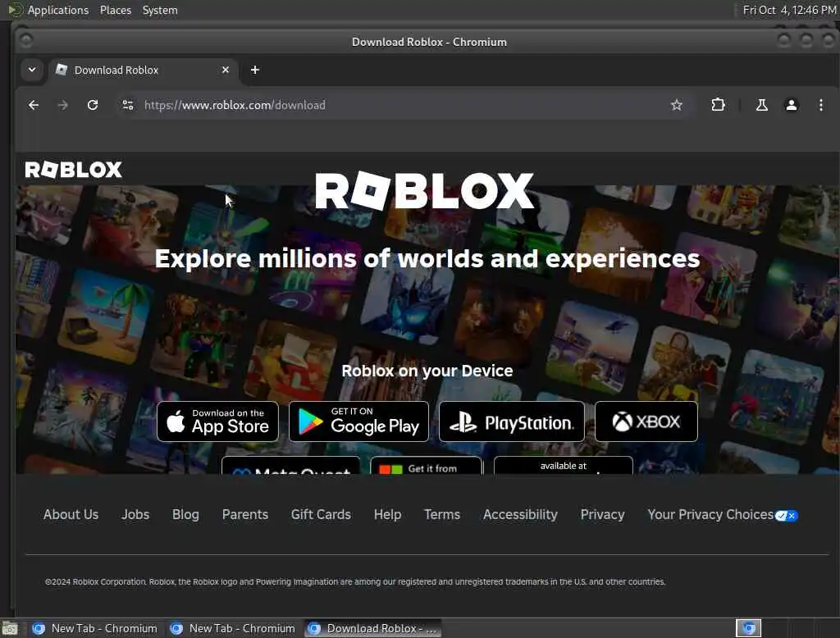View site information icon in address bar
The image size is (840, 638).
coord(128,105)
